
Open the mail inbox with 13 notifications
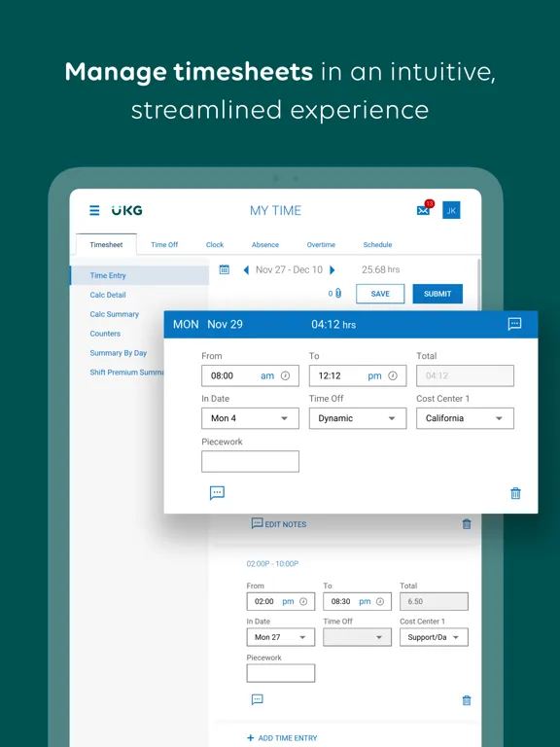tap(424, 209)
